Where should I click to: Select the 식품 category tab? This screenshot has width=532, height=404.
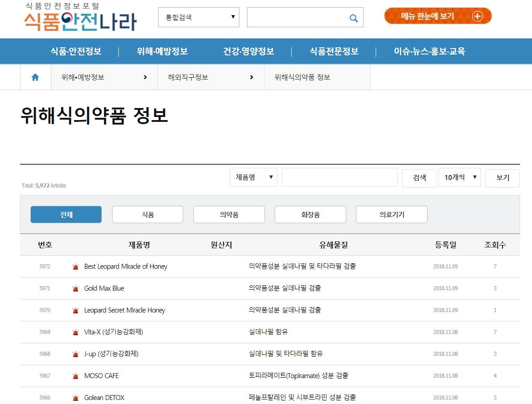coord(147,214)
